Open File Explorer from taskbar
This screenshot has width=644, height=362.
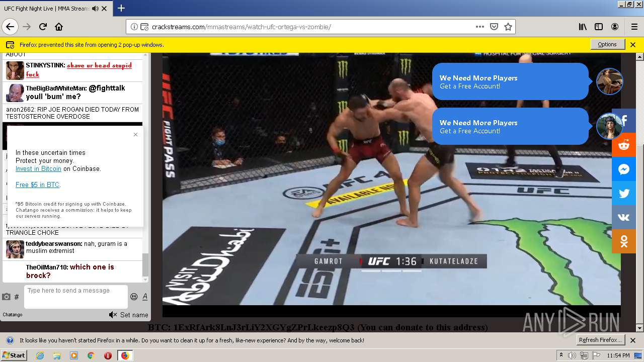tap(57, 355)
